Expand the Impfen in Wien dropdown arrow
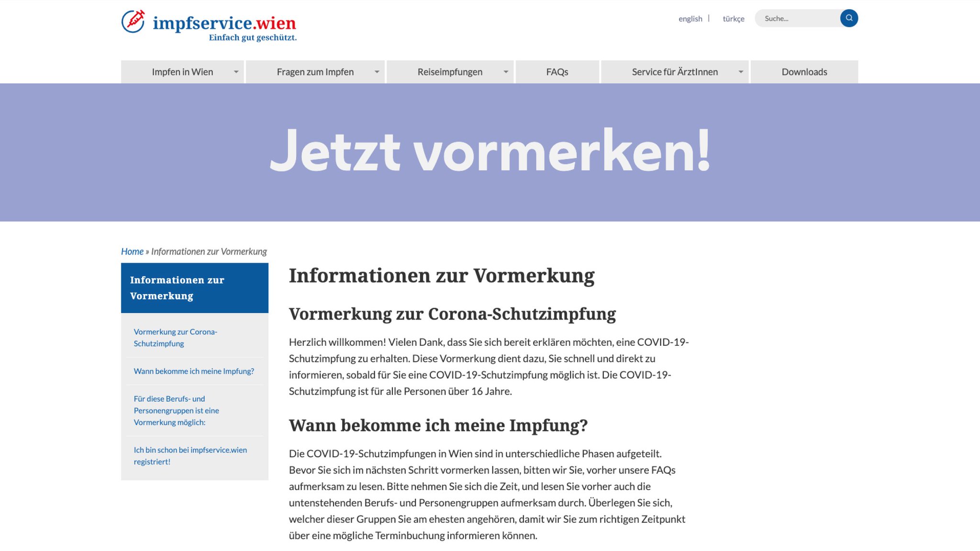This screenshot has width=980, height=551. (236, 72)
